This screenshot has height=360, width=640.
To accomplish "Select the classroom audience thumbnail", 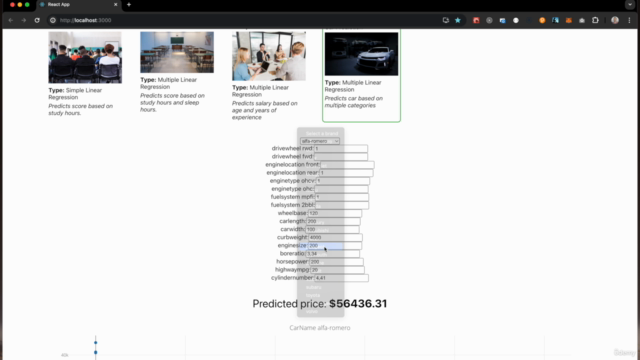I will click(x=85, y=58).
